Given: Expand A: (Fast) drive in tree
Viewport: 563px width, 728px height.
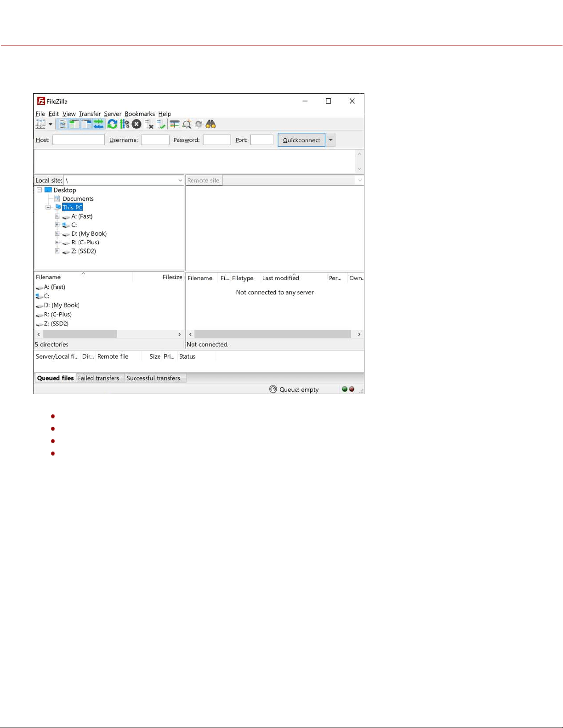Looking at the screenshot, I should 57,216.
